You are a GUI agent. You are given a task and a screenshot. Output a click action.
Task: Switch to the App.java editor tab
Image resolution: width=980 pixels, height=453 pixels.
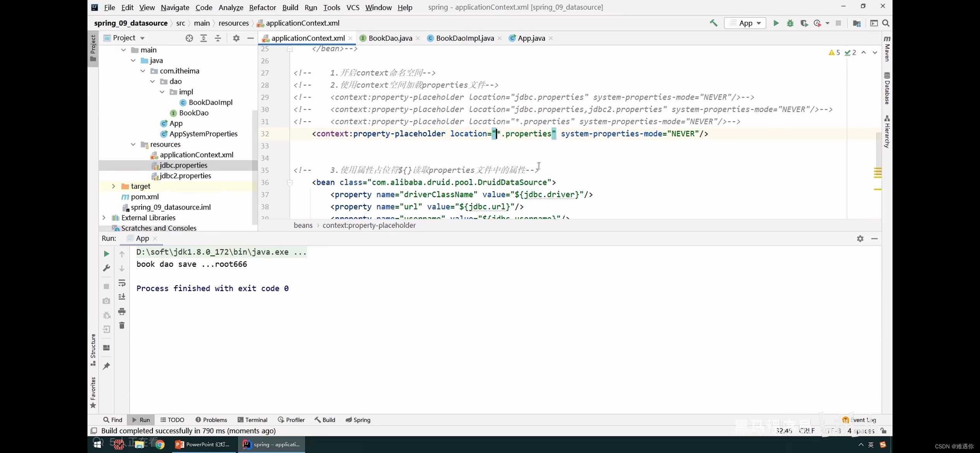(x=531, y=38)
